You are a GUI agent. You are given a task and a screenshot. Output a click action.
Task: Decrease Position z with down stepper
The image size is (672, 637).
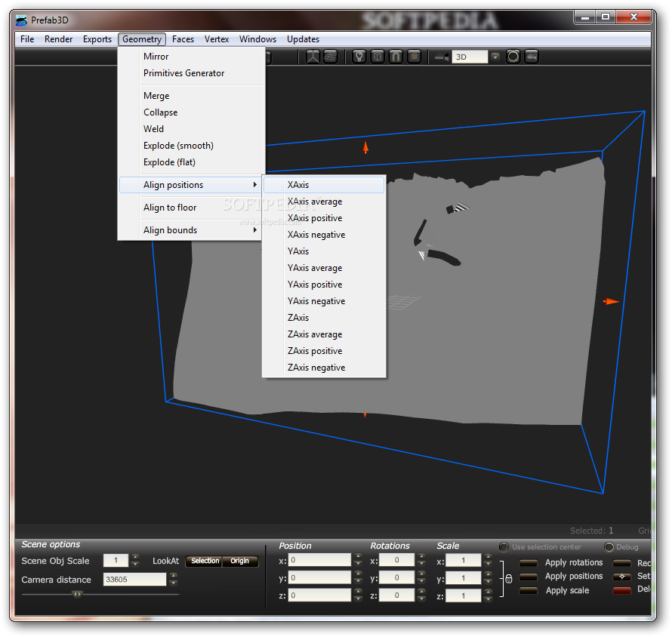coord(359,599)
